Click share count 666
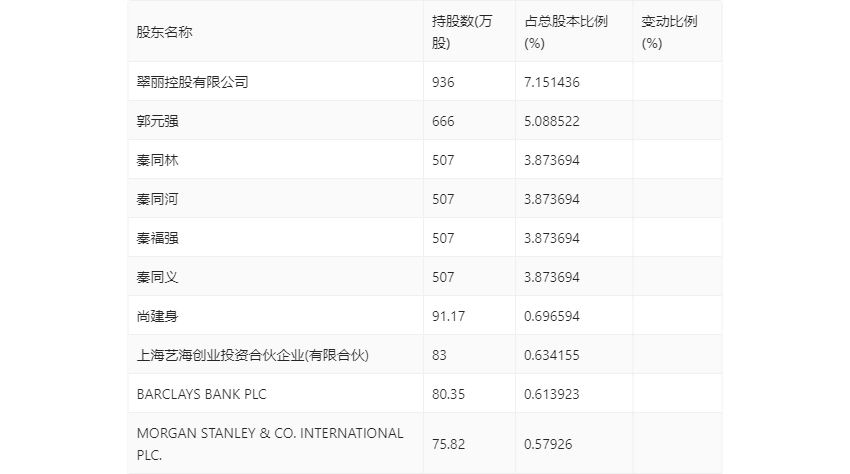The image size is (850, 474). point(443,121)
